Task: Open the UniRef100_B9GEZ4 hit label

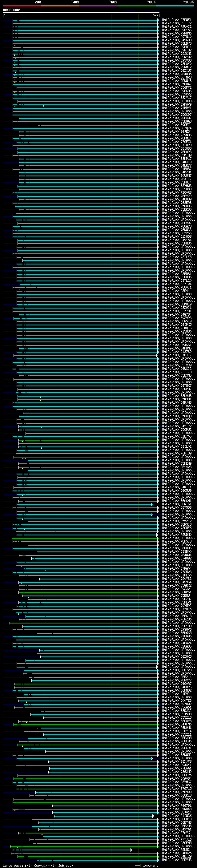Action: [x=177, y=125]
